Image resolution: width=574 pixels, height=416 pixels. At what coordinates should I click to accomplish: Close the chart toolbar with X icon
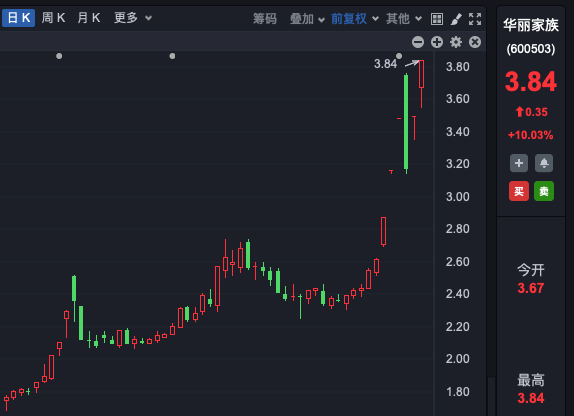[x=475, y=42]
